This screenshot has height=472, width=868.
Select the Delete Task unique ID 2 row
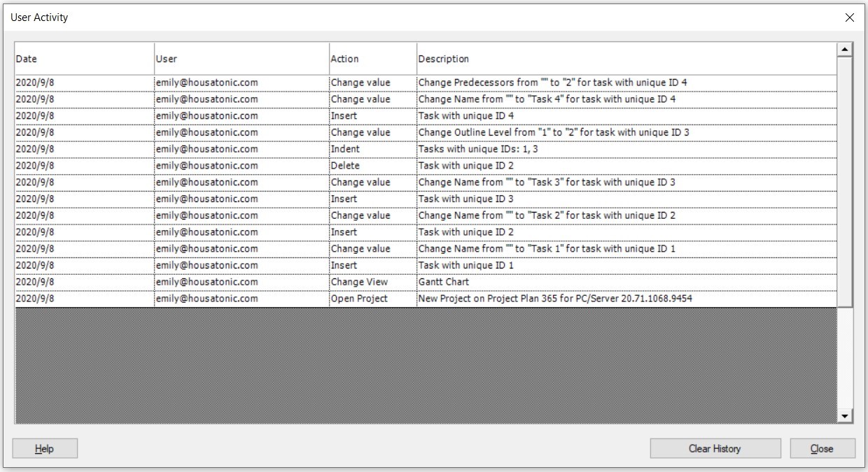420,166
